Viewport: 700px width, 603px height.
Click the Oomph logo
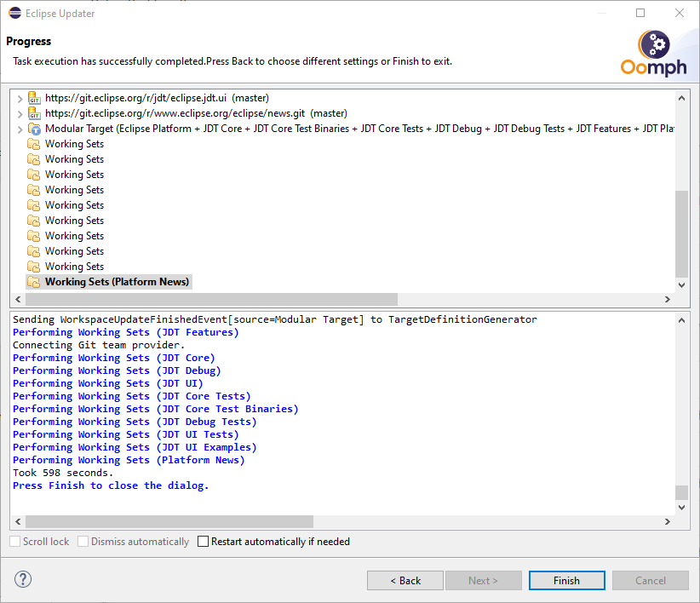pyautogui.click(x=653, y=53)
